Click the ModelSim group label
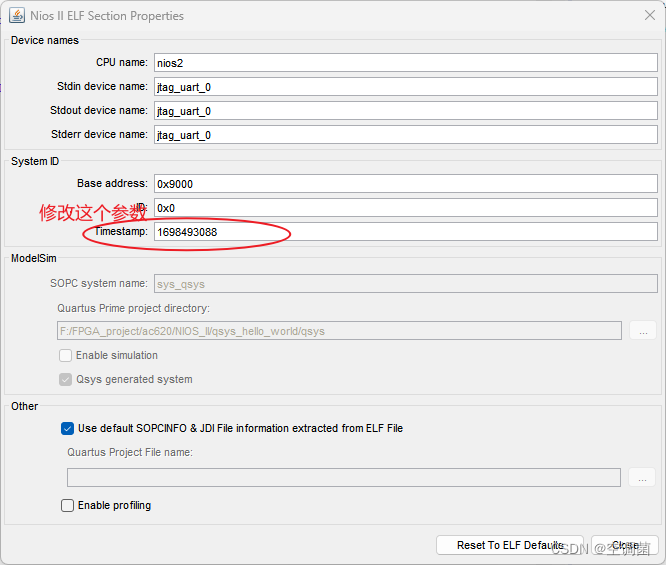Screen dimensions: 666x565 tap(34, 258)
